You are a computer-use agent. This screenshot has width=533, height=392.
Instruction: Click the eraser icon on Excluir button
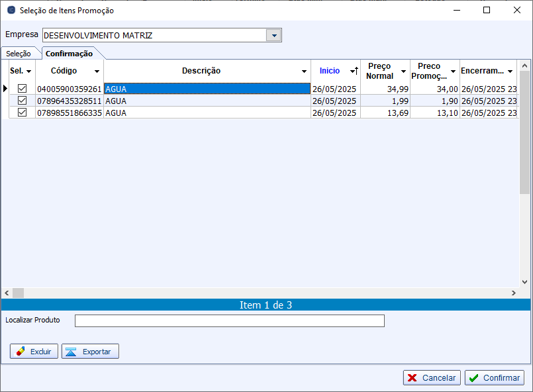pyautogui.click(x=21, y=352)
